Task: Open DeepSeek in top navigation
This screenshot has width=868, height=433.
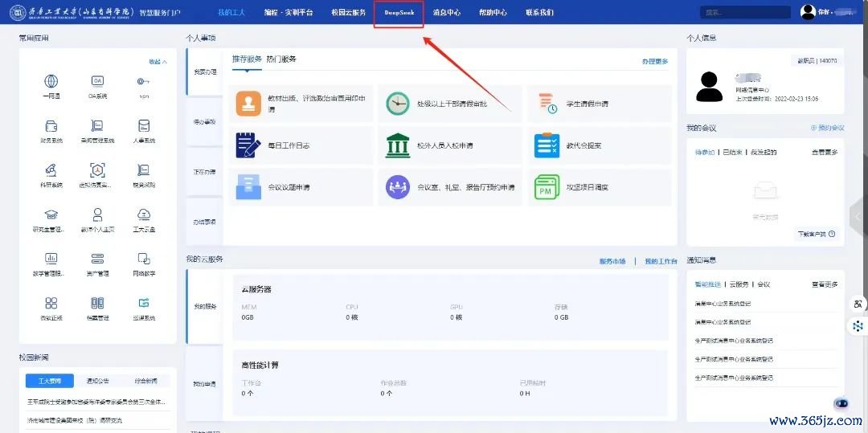Action: pyautogui.click(x=399, y=12)
